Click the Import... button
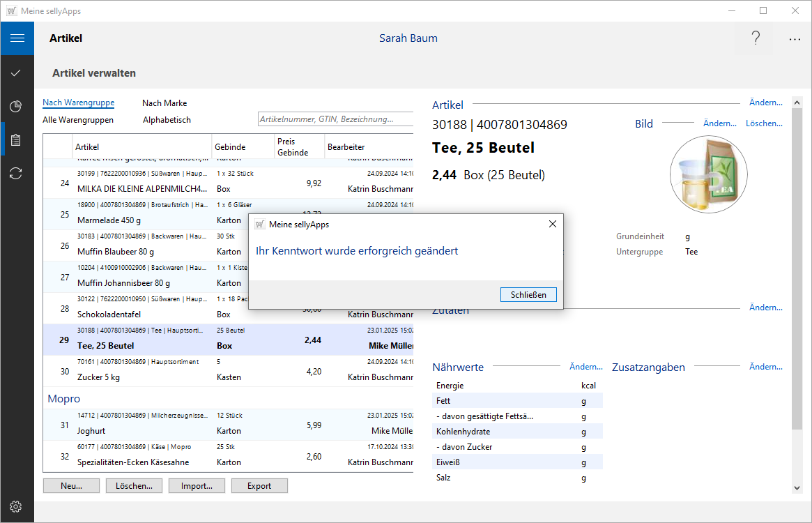The height and width of the screenshot is (523, 812). tap(197, 486)
